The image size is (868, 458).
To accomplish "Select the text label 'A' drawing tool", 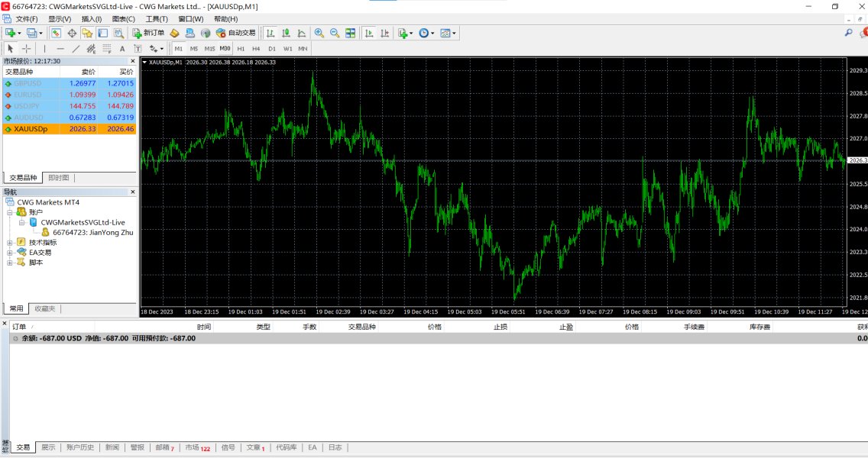I will (x=122, y=48).
